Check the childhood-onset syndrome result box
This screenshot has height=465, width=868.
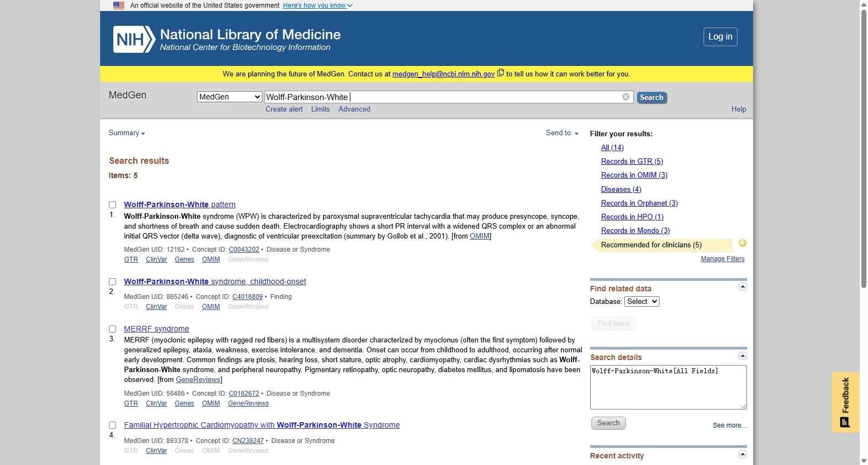click(x=112, y=282)
